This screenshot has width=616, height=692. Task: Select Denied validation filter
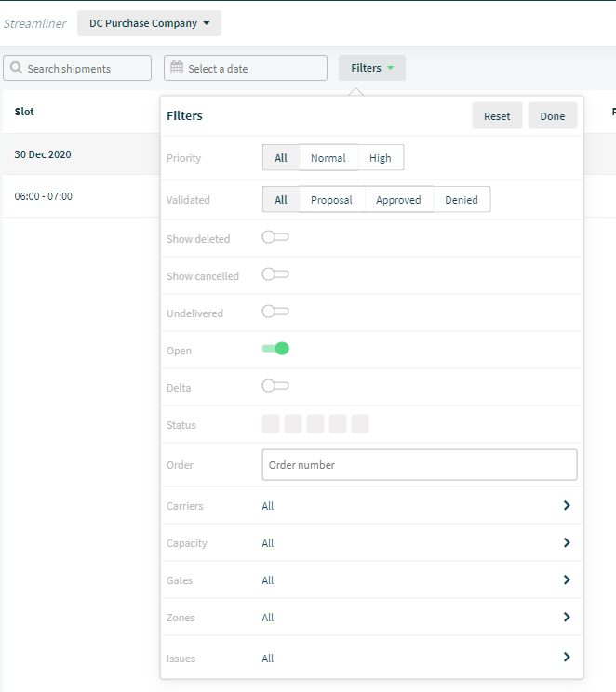point(462,200)
